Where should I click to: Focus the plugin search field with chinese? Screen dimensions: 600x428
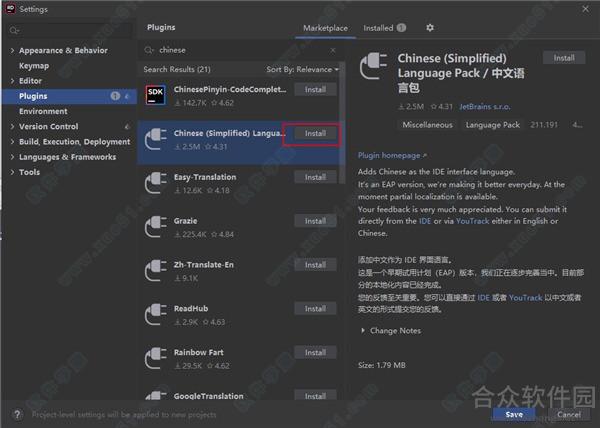(x=241, y=50)
